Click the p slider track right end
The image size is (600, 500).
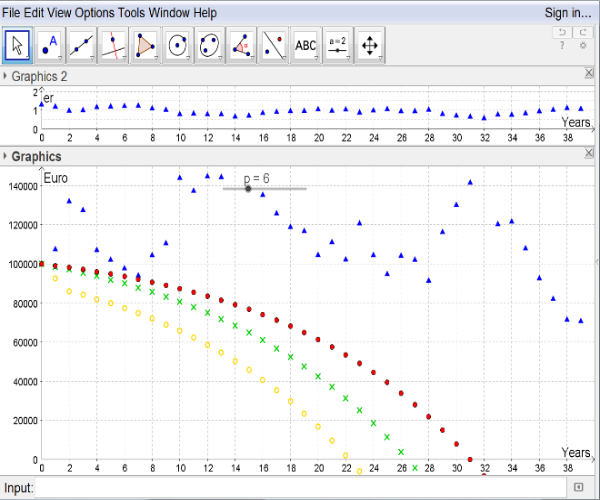[x=305, y=189]
